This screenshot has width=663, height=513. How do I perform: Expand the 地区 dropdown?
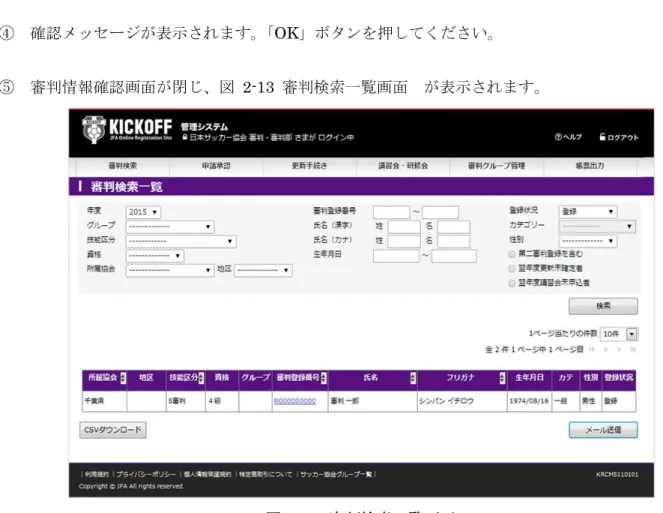[x=263, y=270]
